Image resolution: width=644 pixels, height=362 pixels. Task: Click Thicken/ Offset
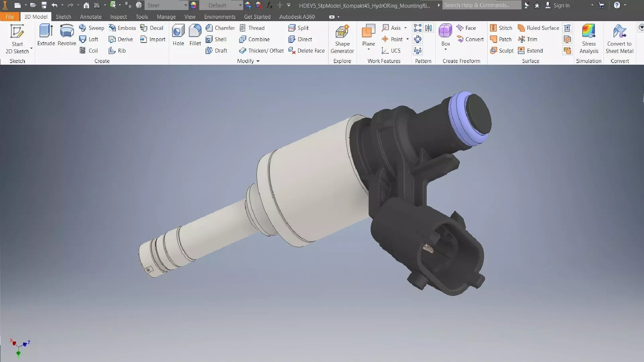(261, 51)
